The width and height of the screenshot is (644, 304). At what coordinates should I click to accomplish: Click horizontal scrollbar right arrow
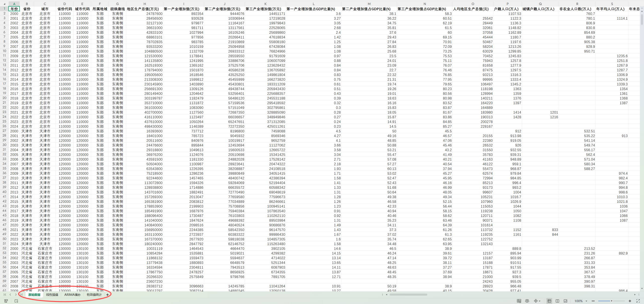(635, 295)
